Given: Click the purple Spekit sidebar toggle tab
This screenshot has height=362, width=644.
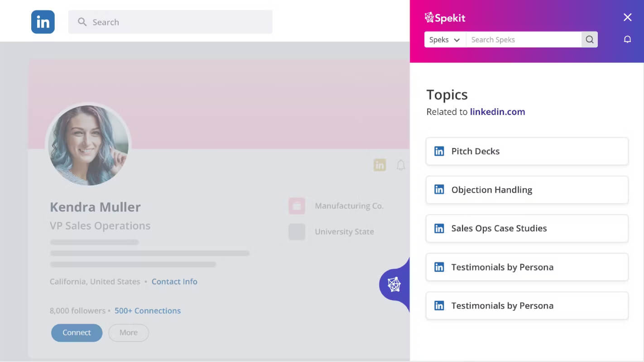Looking at the screenshot, I should [x=394, y=284].
